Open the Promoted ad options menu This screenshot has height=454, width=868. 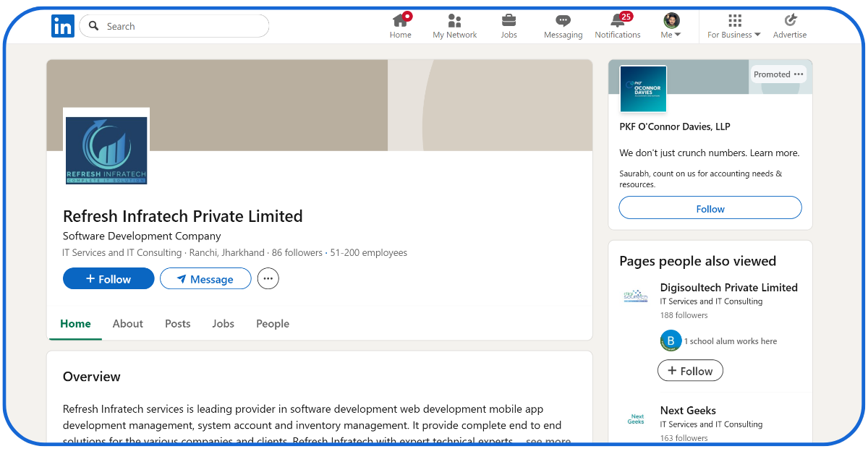click(799, 74)
